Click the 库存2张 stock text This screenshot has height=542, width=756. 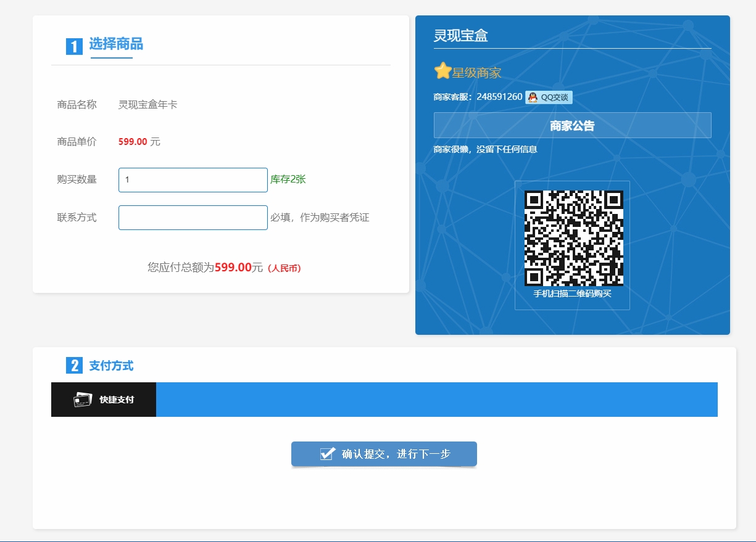(288, 179)
